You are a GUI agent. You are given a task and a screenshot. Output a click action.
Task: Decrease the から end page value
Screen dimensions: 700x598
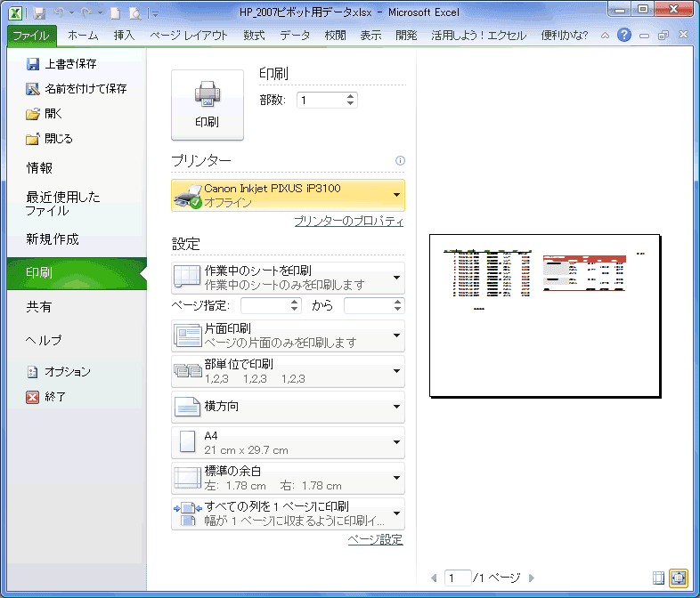[398, 310]
